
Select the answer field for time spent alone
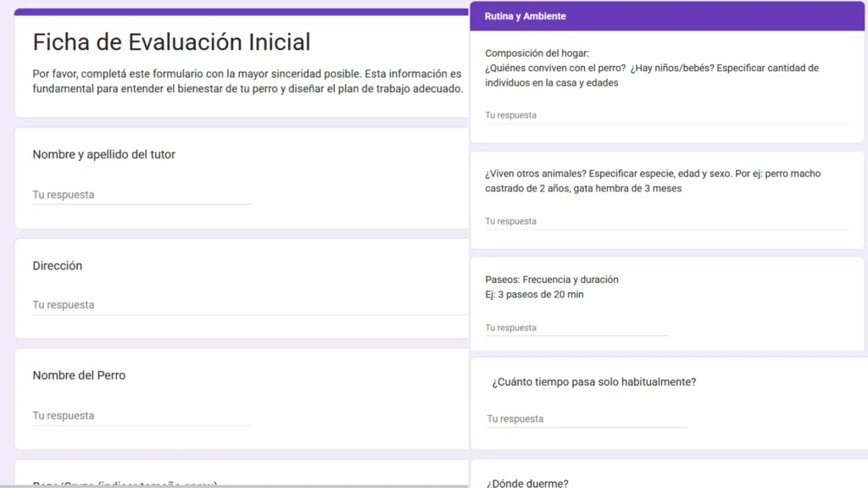point(587,419)
